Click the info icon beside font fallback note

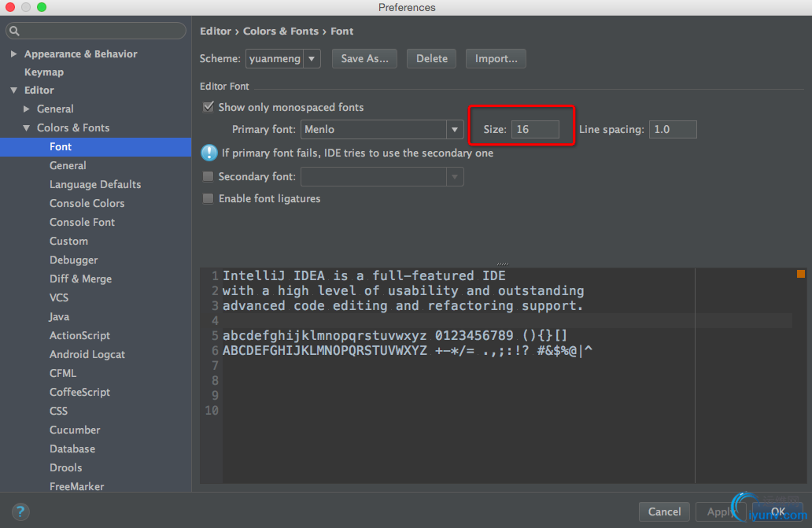click(x=209, y=153)
